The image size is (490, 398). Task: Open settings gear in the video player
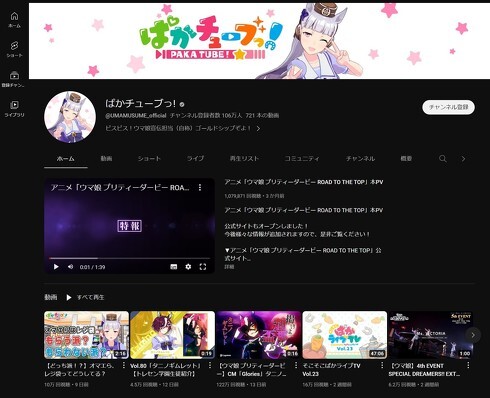tap(188, 267)
